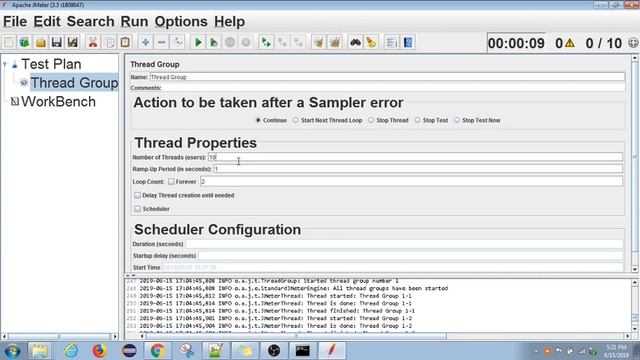Click the Comments field

[393, 88]
